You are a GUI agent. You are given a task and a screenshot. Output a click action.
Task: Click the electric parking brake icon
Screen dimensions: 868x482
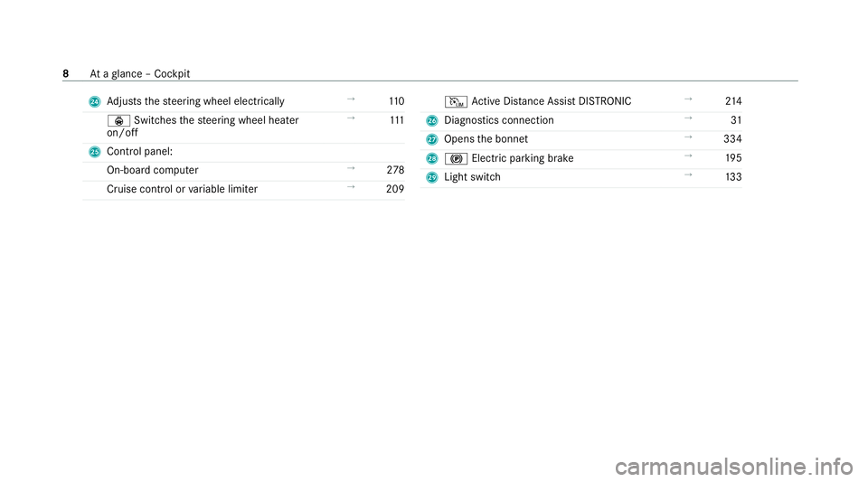456,159
